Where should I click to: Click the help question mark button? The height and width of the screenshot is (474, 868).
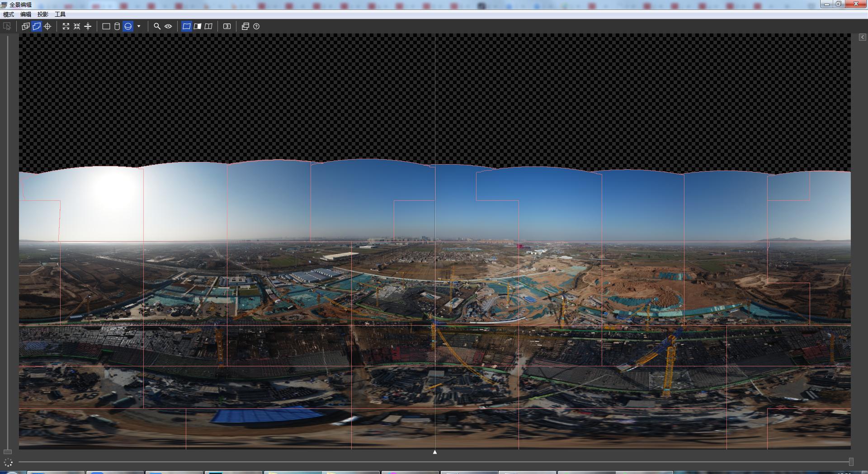coord(256,26)
